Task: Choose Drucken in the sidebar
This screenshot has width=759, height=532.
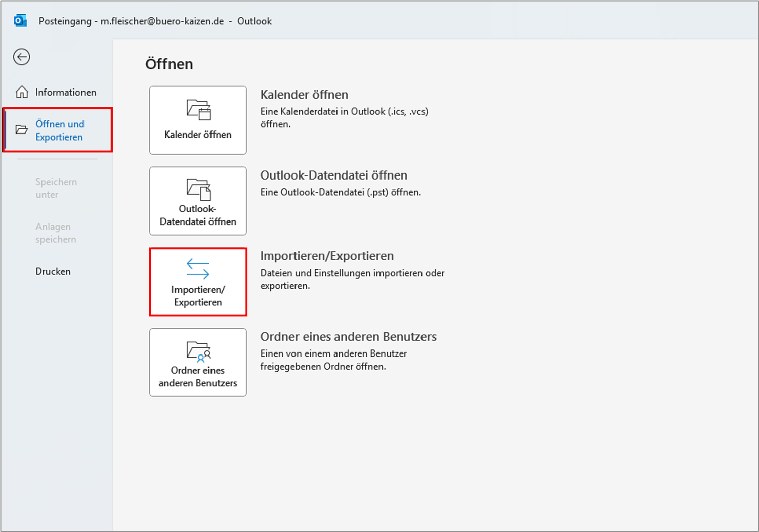Action: pos(53,271)
